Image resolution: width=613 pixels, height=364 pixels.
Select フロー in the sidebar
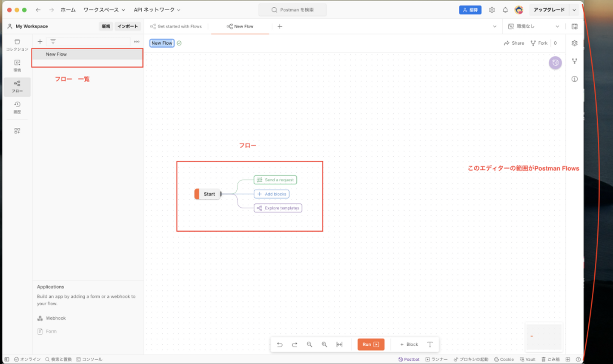pyautogui.click(x=17, y=86)
